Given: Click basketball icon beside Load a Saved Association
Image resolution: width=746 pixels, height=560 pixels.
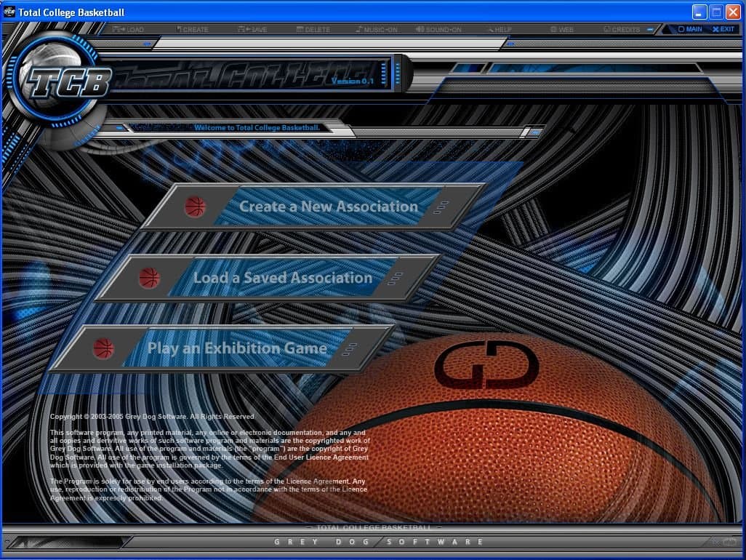Looking at the screenshot, I should (x=149, y=279).
